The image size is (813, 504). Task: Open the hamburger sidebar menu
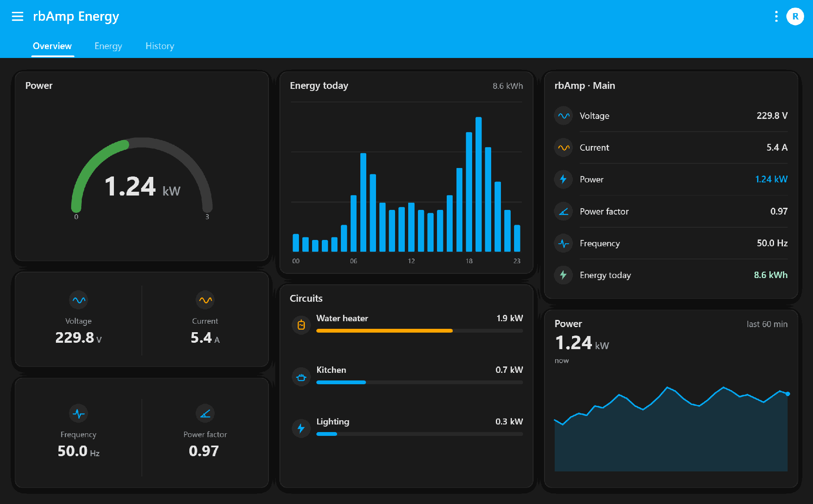[x=17, y=17]
